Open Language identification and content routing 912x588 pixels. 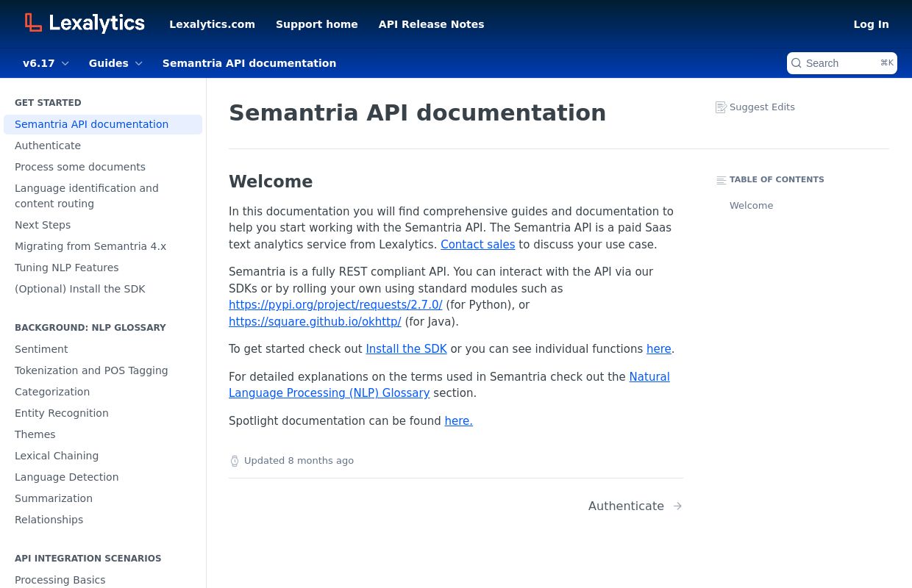[x=103, y=196]
